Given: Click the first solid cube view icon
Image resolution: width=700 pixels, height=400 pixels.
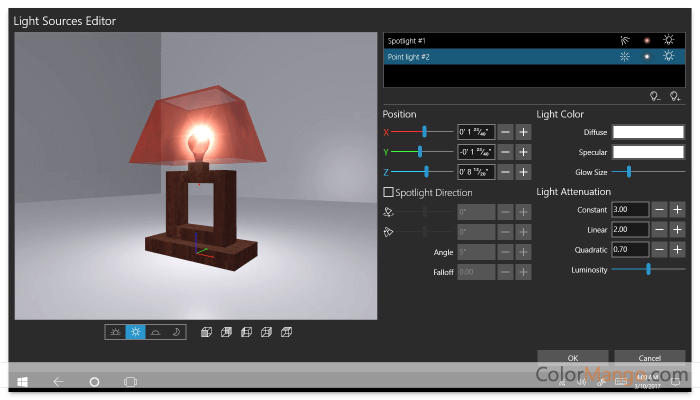Looking at the screenshot, I should 206,332.
